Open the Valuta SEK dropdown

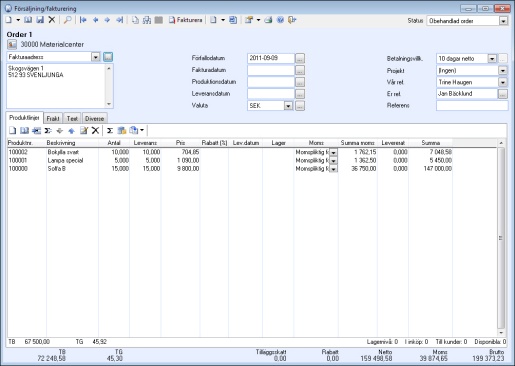click(x=288, y=106)
